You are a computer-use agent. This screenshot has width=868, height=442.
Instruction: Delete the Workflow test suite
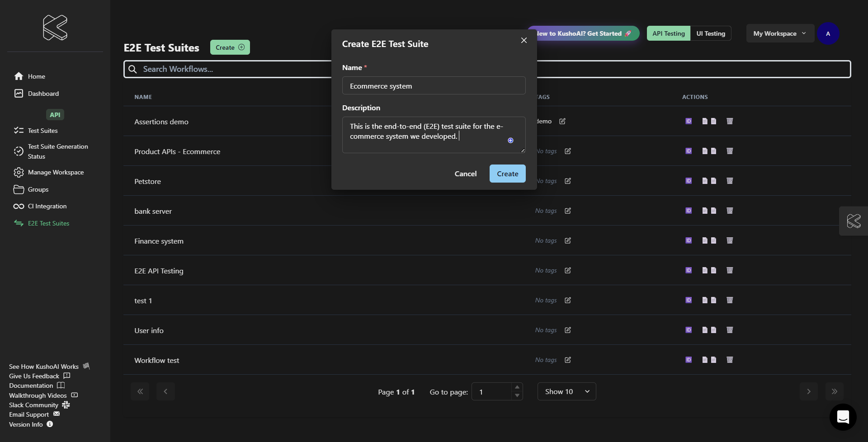coord(729,360)
